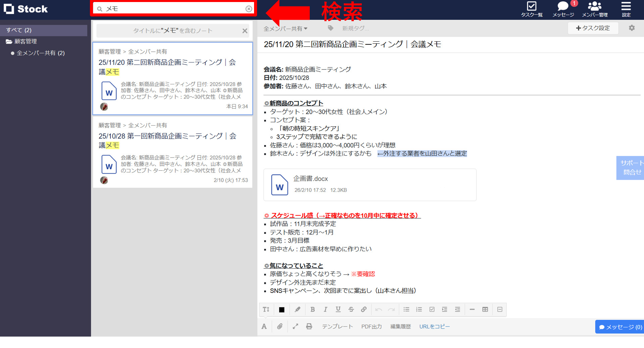The height and width of the screenshot is (348, 644).
Task: Expand editor to fullscreen with arrows icon
Action: (x=295, y=326)
